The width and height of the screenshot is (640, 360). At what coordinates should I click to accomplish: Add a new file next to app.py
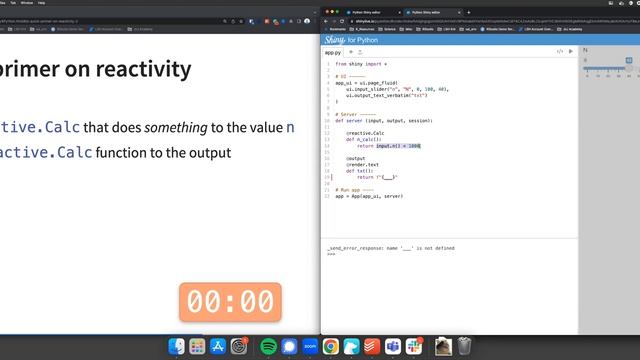tap(351, 52)
